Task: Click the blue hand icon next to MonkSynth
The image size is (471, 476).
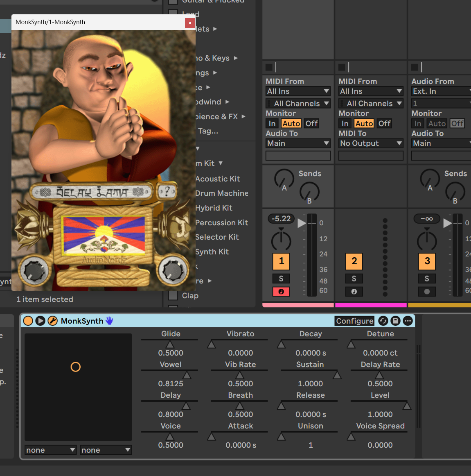Action: (109, 321)
